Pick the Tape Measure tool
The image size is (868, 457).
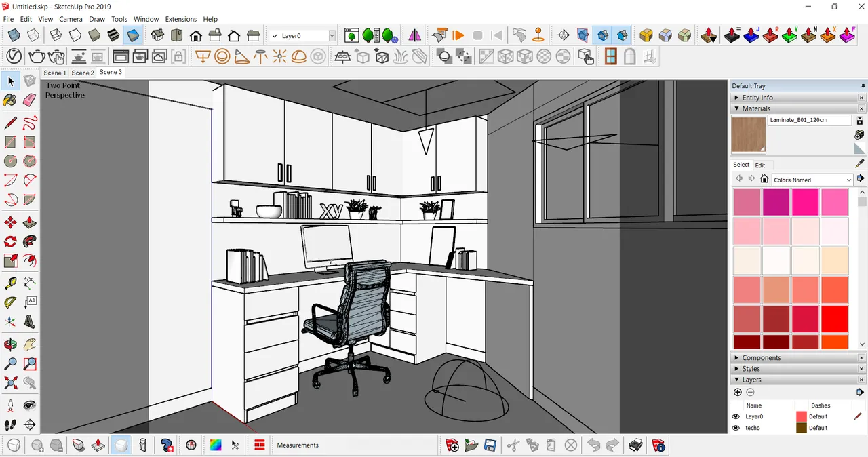point(10,283)
